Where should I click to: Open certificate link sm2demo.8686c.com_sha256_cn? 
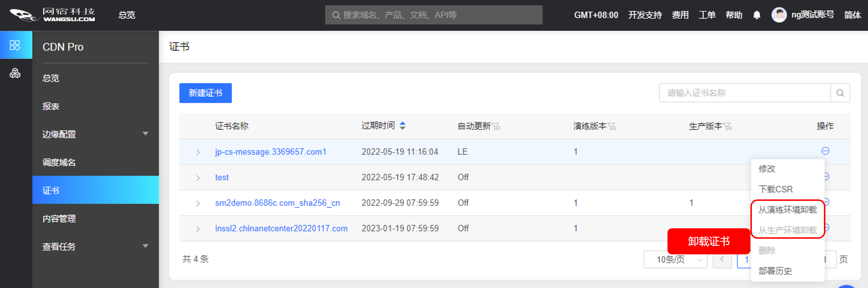(x=277, y=203)
